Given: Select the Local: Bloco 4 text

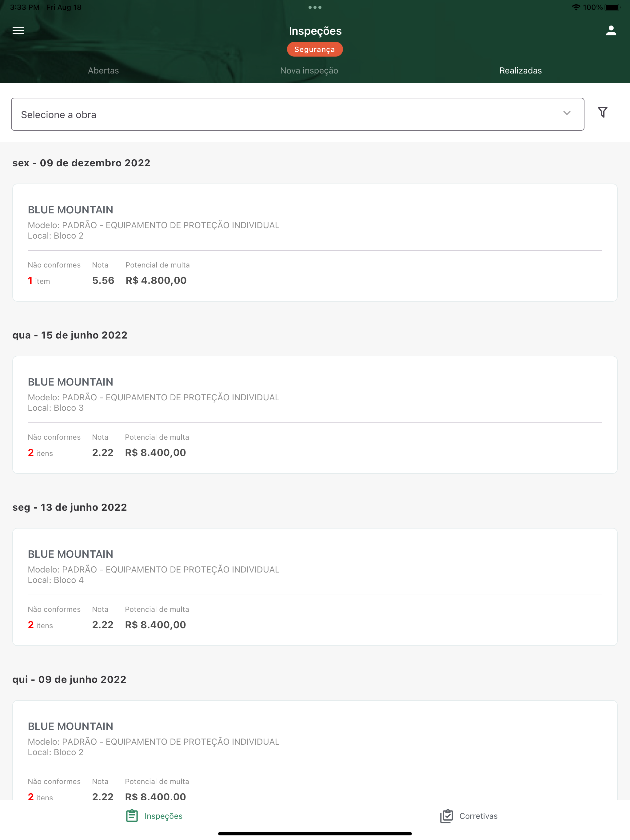Looking at the screenshot, I should click(55, 580).
